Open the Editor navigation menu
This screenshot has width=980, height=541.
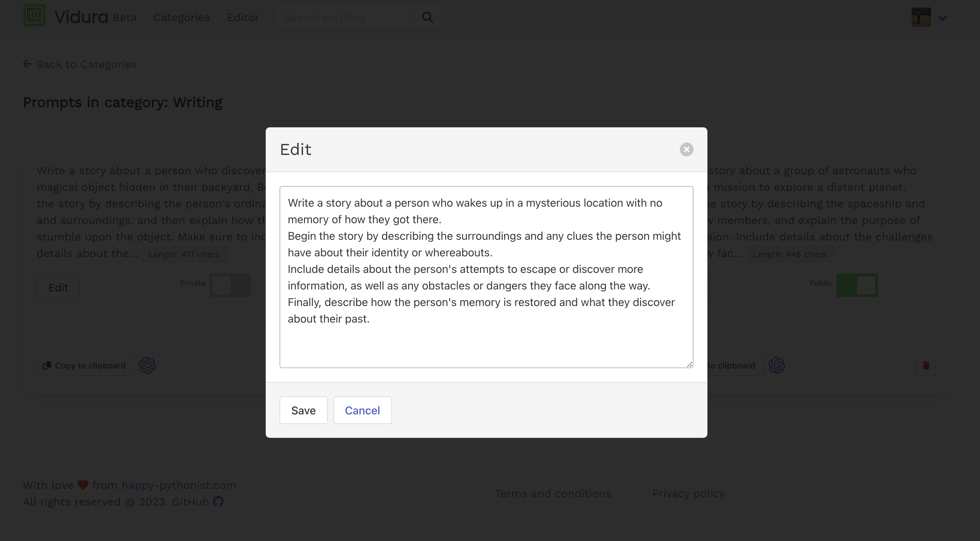(x=243, y=17)
